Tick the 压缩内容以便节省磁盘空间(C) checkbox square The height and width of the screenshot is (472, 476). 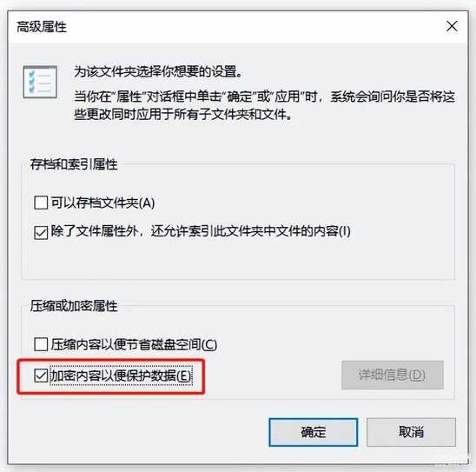click(41, 344)
